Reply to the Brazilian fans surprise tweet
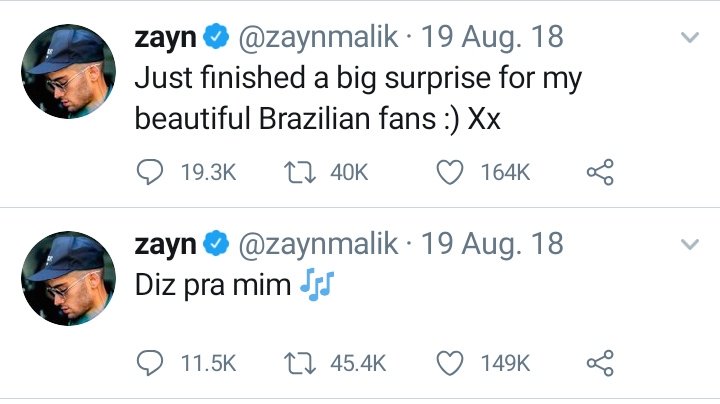This screenshot has height=404, width=720. pyautogui.click(x=149, y=173)
